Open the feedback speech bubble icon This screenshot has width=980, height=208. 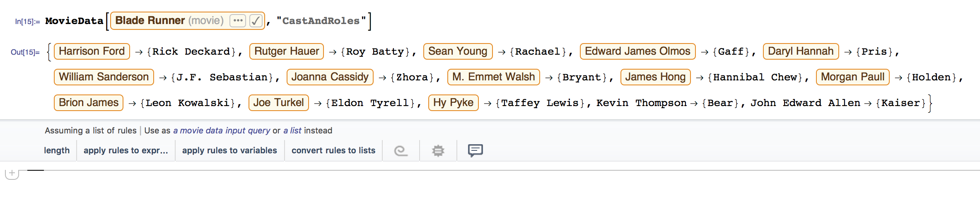[x=476, y=150]
